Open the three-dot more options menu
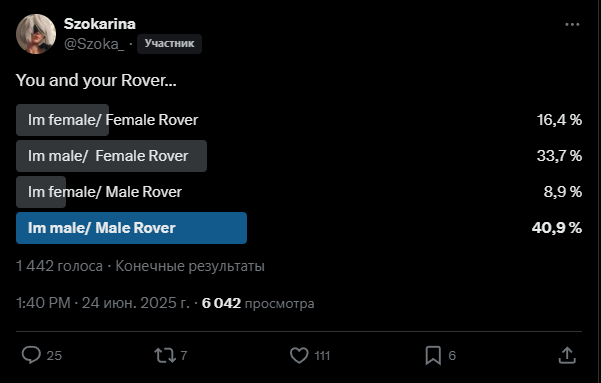The height and width of the screenshot is (383, 601). pyautogui.click(x=572, y=25)
